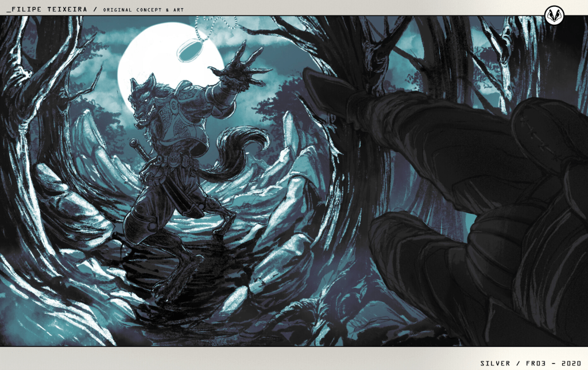Click the ORIGINAL CONCEPT & ART label

[x=145, y=9]
